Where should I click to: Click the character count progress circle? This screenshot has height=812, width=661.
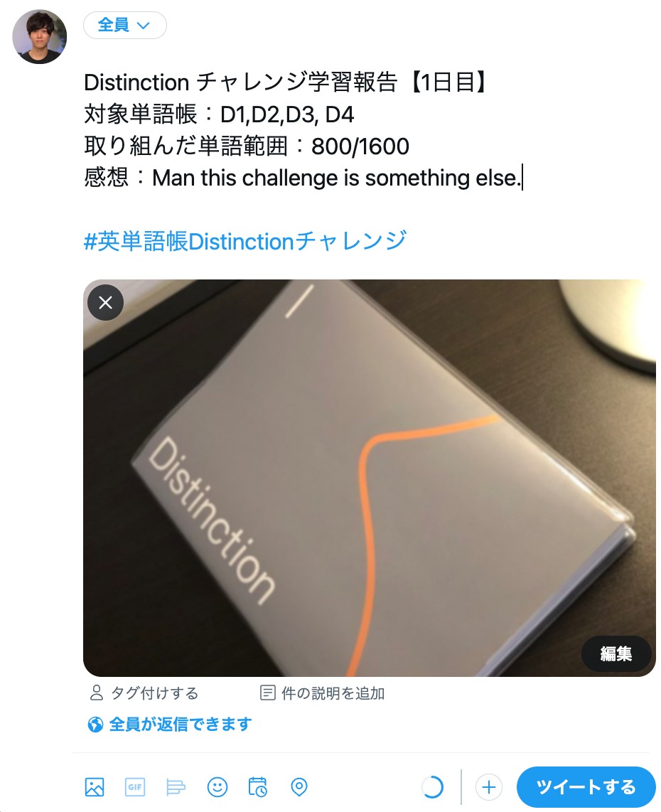click(432, 787)
